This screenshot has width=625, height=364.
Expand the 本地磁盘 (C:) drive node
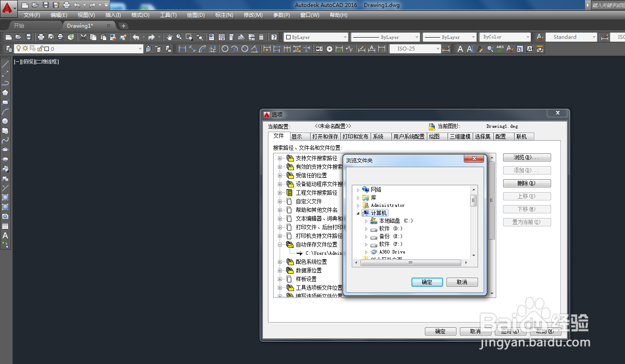click(367, 221)
